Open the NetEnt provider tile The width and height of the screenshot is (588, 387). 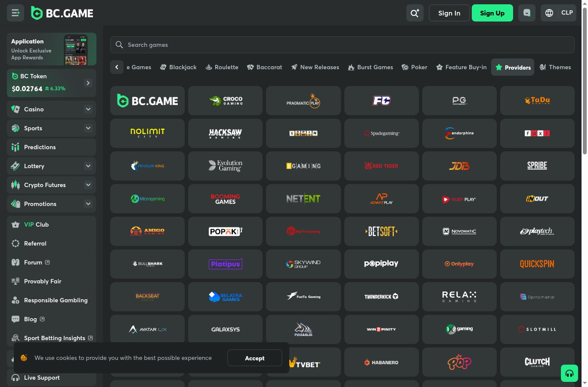click(x=303, y=199)
